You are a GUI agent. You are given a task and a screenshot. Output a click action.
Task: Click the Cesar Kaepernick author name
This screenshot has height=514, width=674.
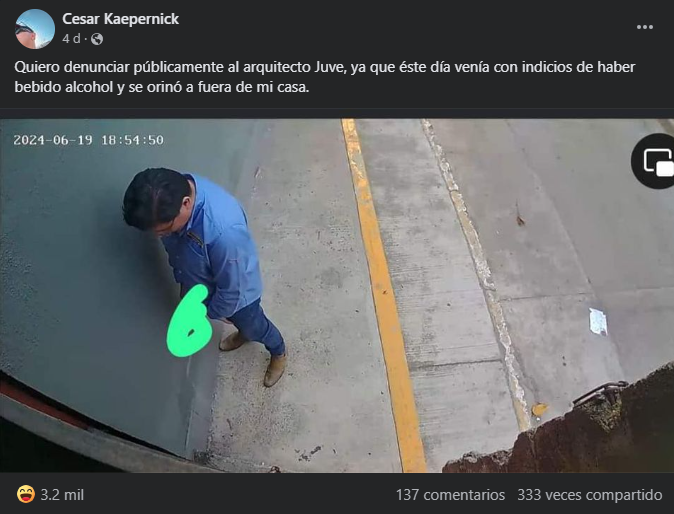click(x=120, y=19)
